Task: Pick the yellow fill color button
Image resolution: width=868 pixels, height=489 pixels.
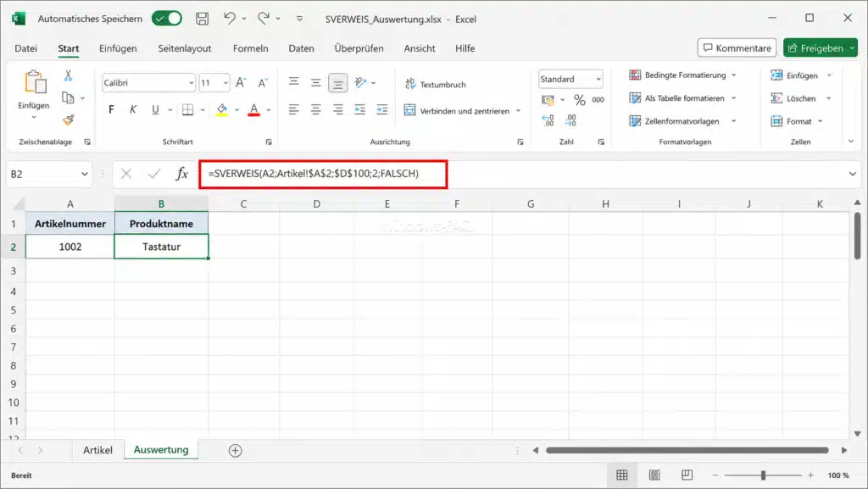Action: click(221, 109)
